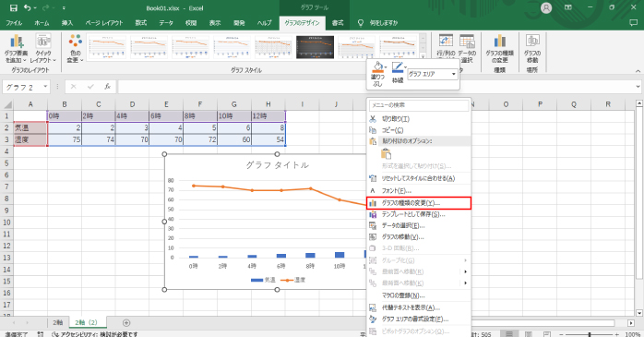The width and height of the screenshot is (644, 337).
Task: Switch to sheet tab 2軸
Action: [58, 322]
